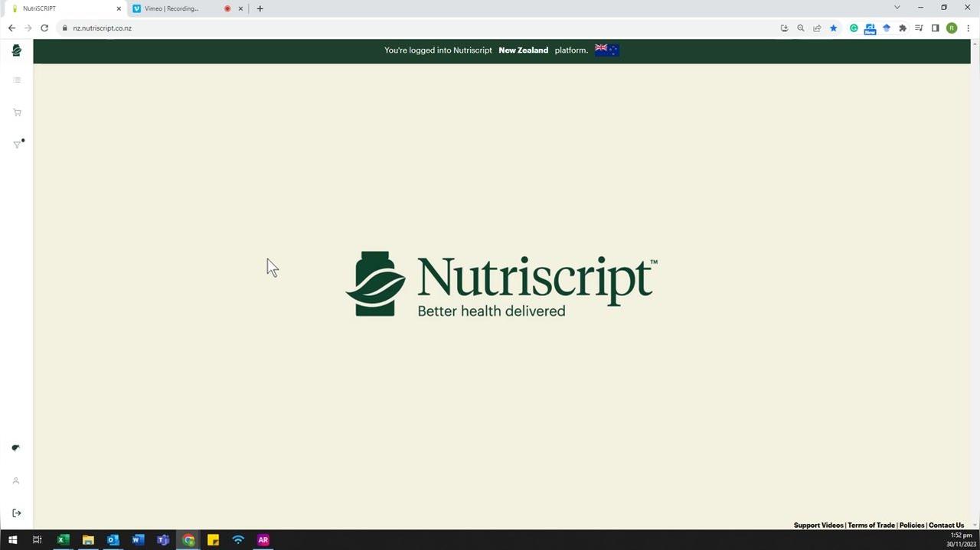
Task: Click the filter funnel icon in sidebar
Action: [17, 145]
